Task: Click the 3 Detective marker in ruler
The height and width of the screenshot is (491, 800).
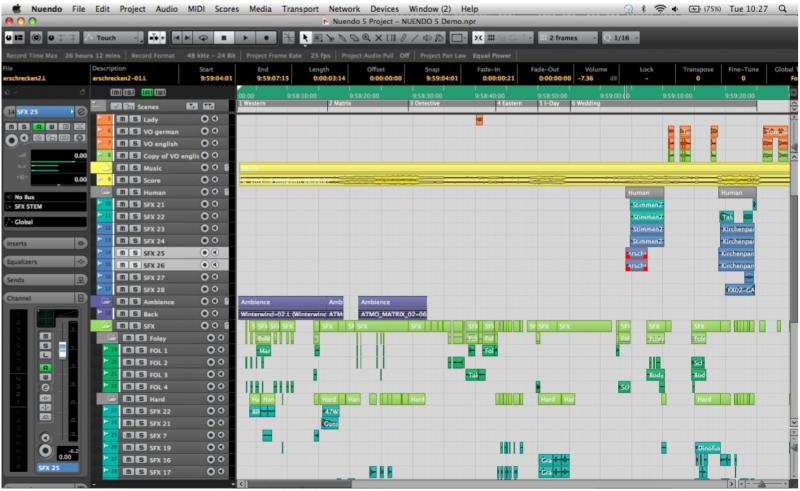Action: pos(424,104)
